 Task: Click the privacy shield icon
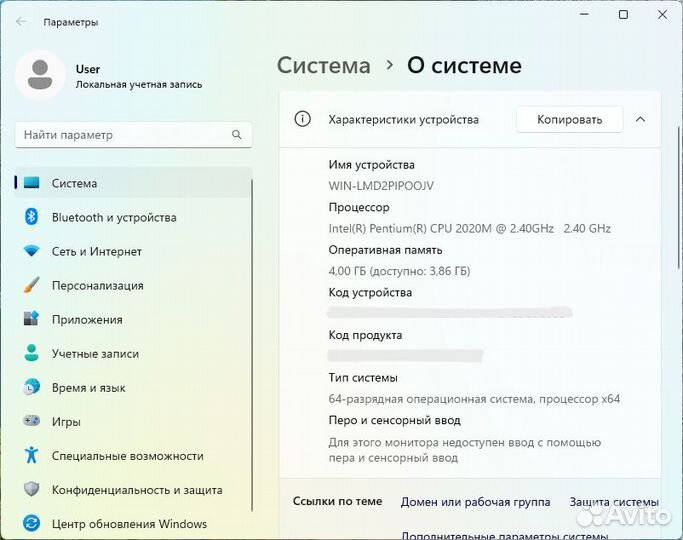pos(31,489)
